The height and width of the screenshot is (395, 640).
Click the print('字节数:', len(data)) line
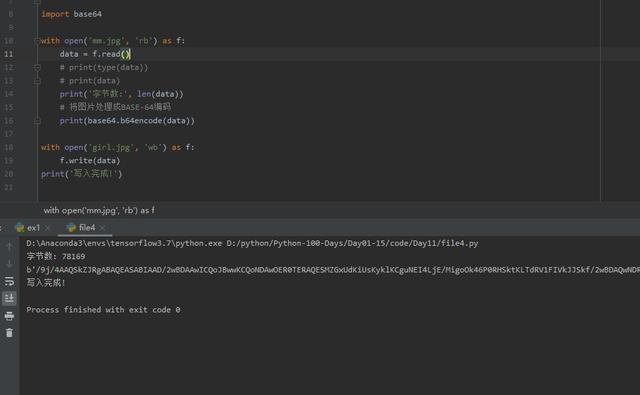(x=122, y=94)
